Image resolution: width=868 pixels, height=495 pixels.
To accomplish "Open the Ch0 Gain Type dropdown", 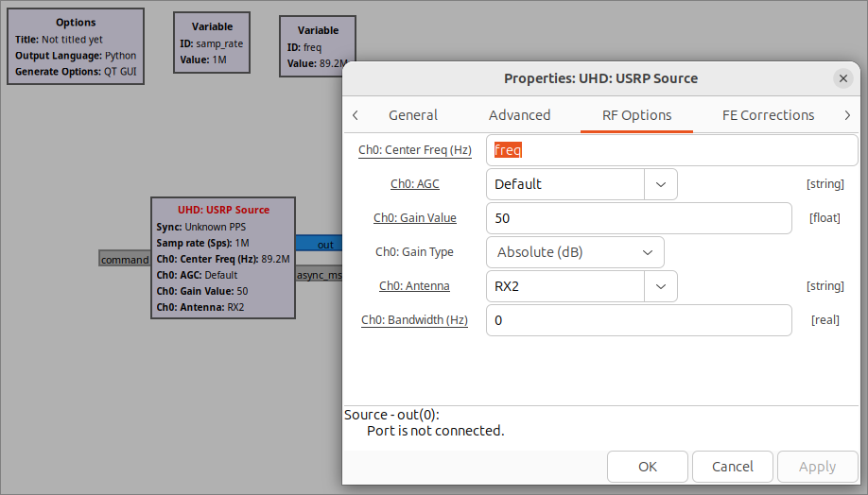I will [x=575, y=252].
